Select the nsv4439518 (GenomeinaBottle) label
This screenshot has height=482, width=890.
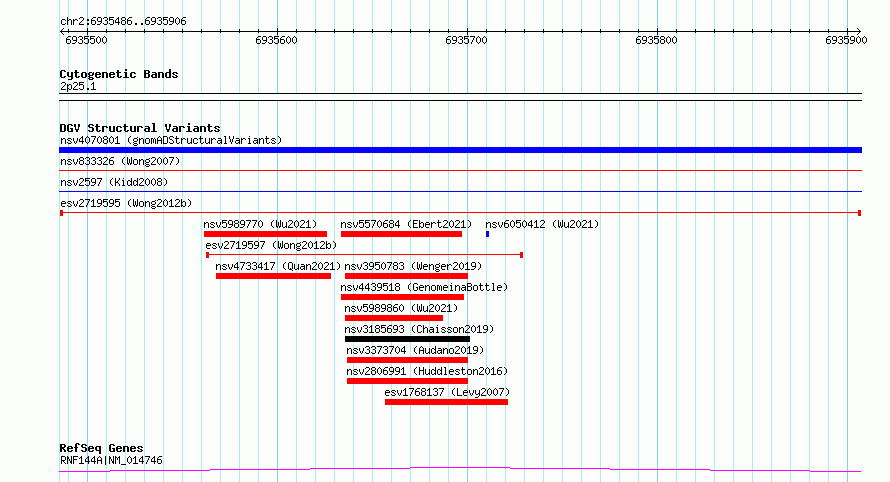426,287
